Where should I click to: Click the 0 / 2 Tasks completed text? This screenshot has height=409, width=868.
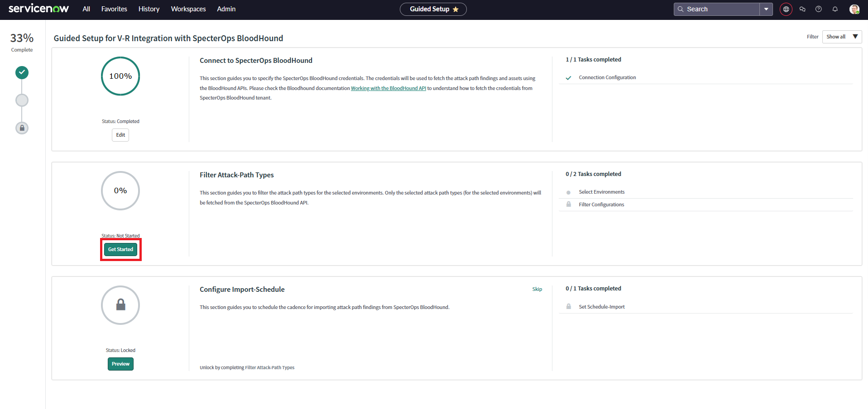click(x=593, y=174)
